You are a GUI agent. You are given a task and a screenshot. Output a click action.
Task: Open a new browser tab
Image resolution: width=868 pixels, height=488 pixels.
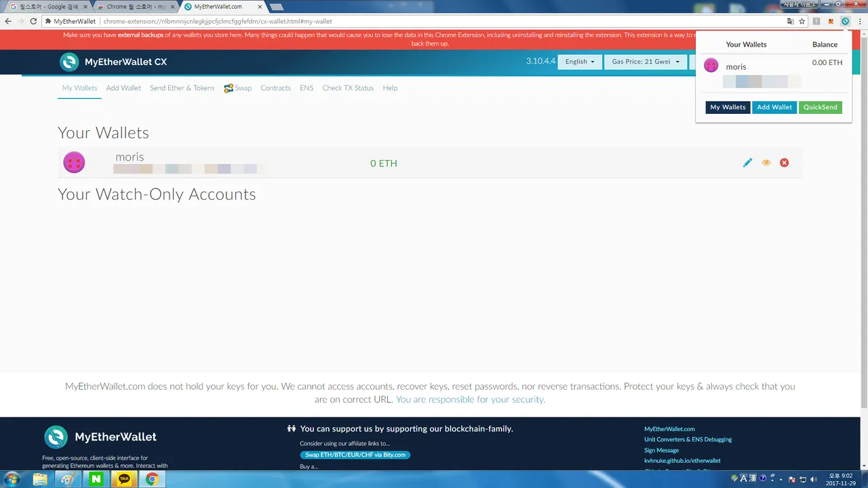pyautogui.click(x=276, y=7)
